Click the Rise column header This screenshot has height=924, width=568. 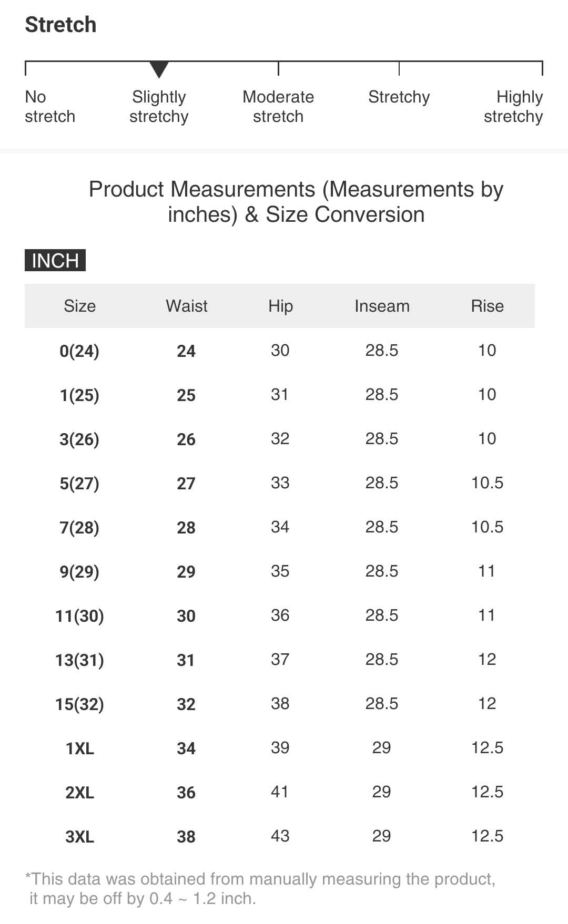click(x=487, y=306)
